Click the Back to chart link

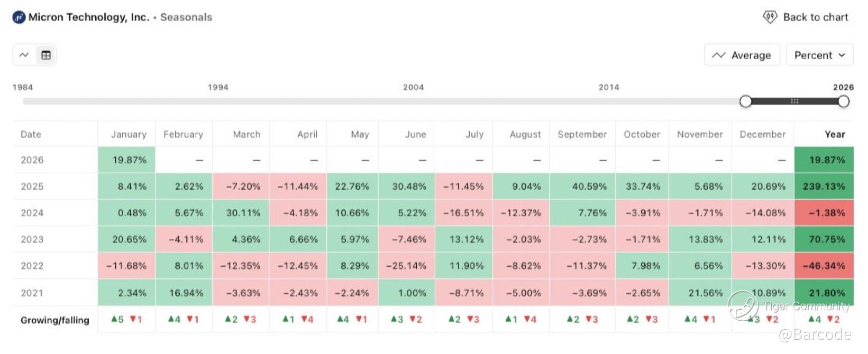coord(815,17)
